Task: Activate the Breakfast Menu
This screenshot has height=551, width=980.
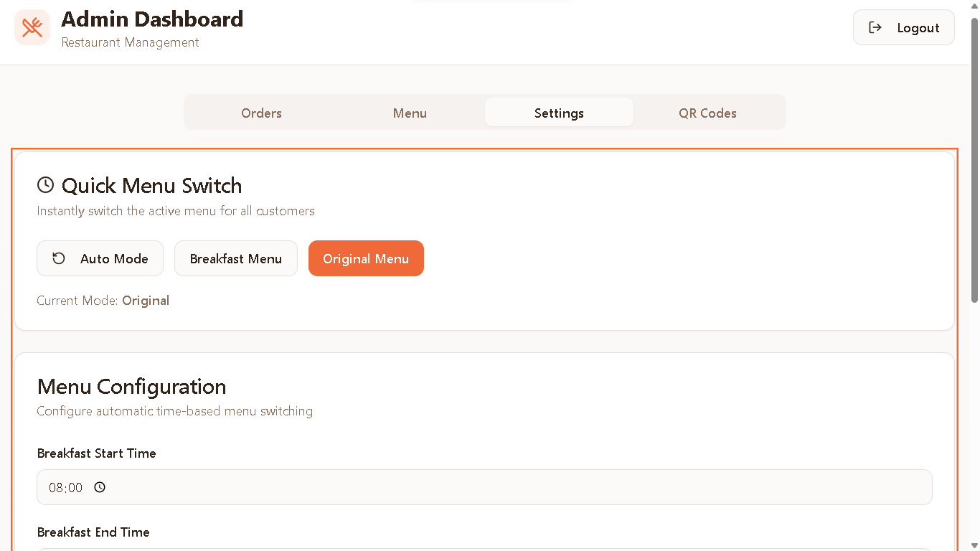Action: pyautogui.click(x=235, y=258)
